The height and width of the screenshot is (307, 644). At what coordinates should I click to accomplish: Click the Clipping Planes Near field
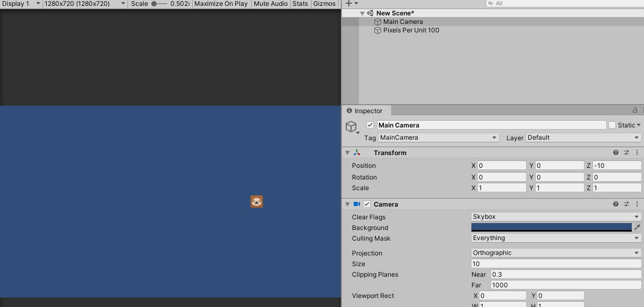click(x=566, y=275)
